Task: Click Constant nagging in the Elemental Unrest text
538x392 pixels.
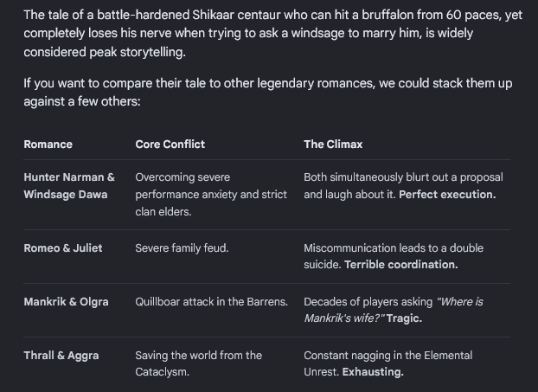Action: (x=387, y=363)
